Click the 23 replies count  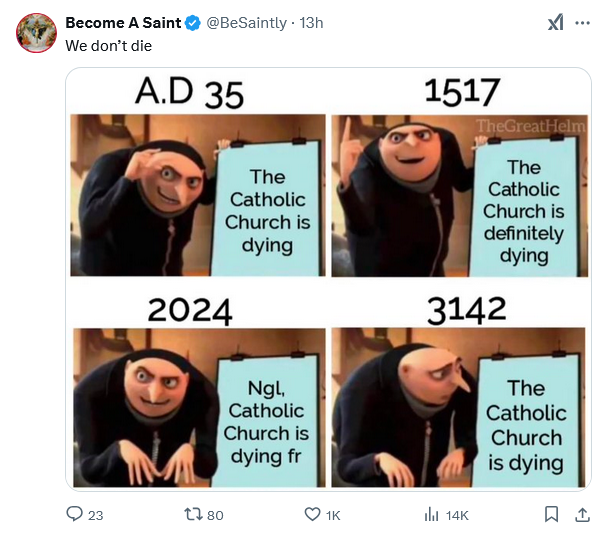coord(96,514)
